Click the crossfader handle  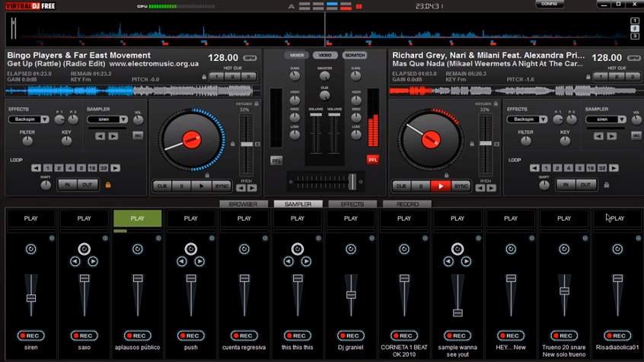click(352, 182)
